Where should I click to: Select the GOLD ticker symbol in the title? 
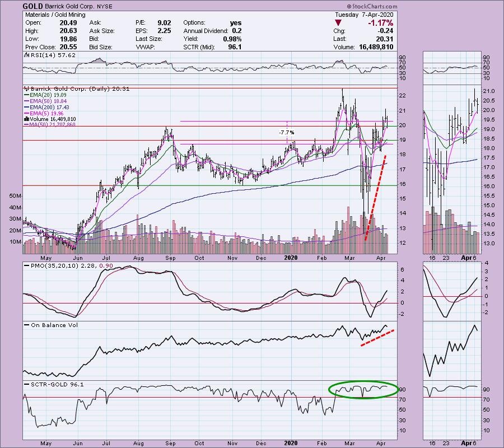point(33,6)
